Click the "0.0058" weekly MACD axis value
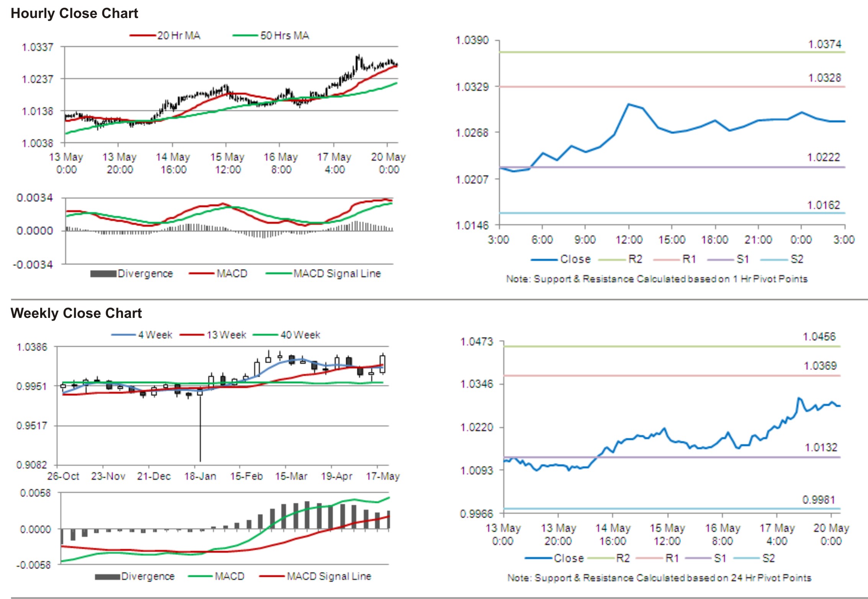 click(x=35, y=493)
